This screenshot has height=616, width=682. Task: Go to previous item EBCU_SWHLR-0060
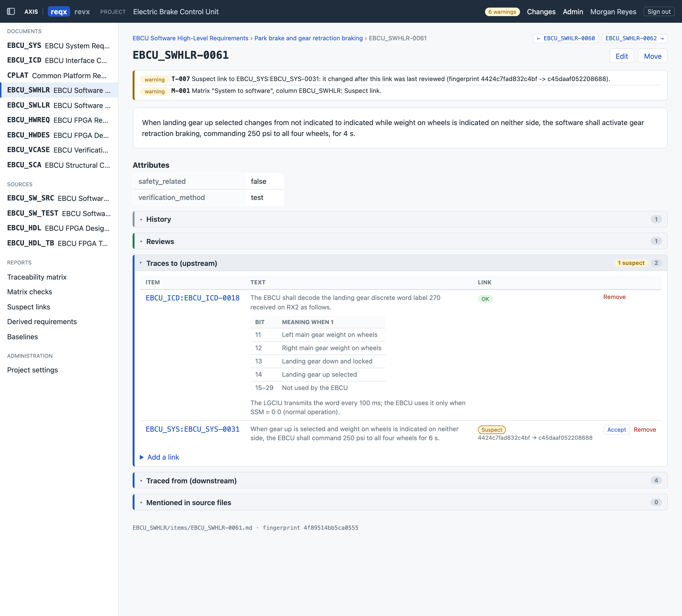point(566,38)
